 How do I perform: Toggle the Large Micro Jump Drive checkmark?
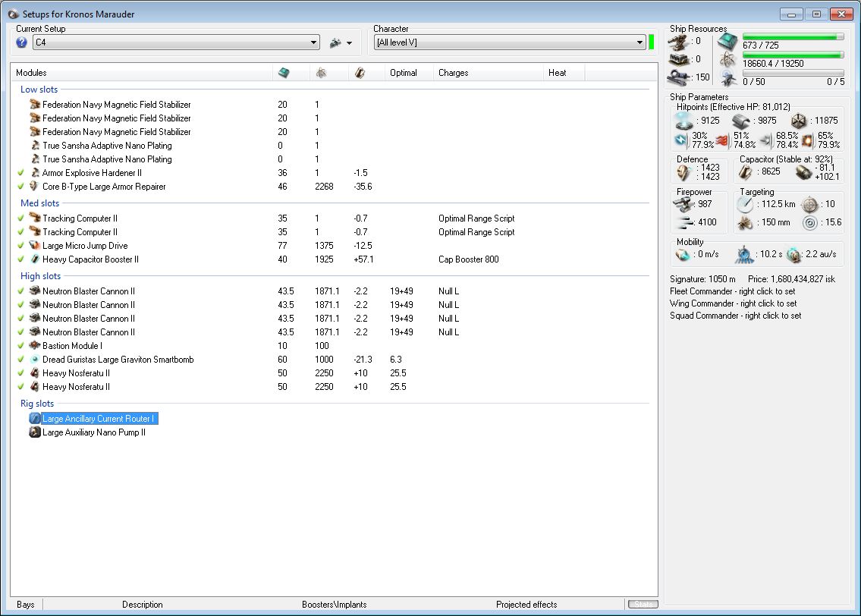coord(21,245)
